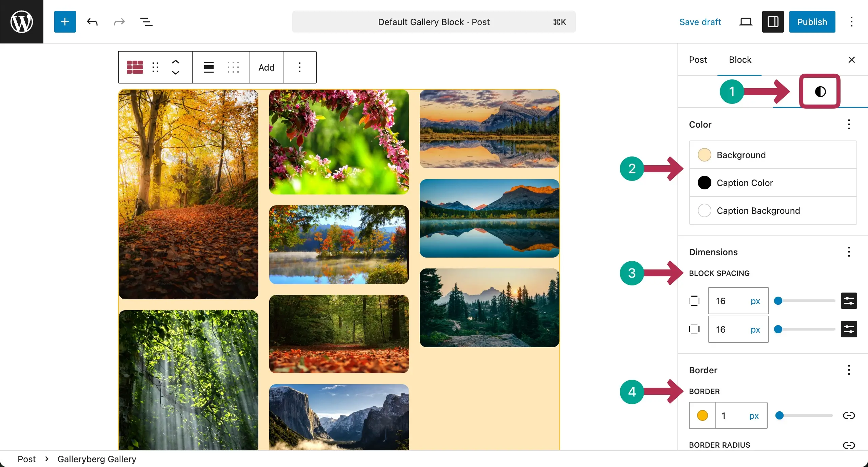The image size is (868, 467).
Task: Click the block alignment icon in toolbar
Action: (x=209, y=67)
